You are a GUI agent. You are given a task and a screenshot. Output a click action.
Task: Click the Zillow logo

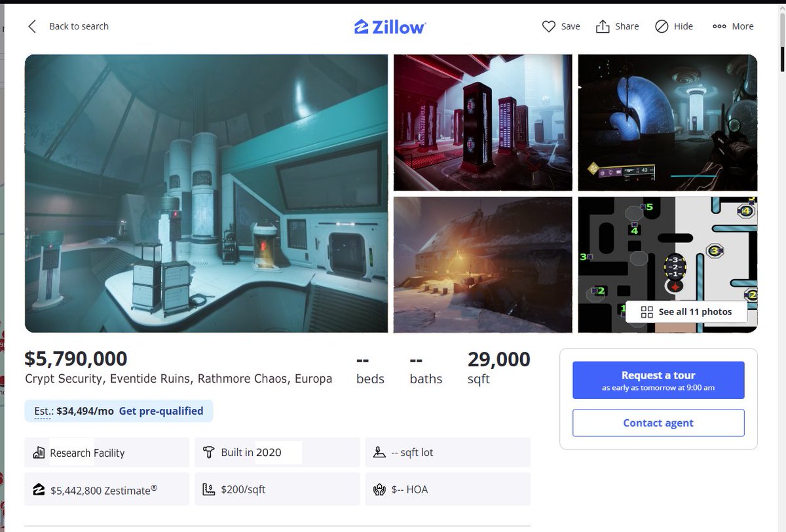click(x=390, y=26)
